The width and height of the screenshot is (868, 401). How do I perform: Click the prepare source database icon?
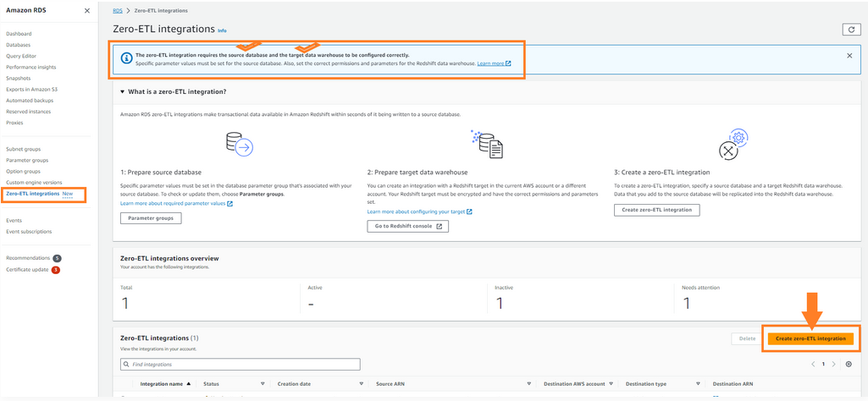click(240, 145)
